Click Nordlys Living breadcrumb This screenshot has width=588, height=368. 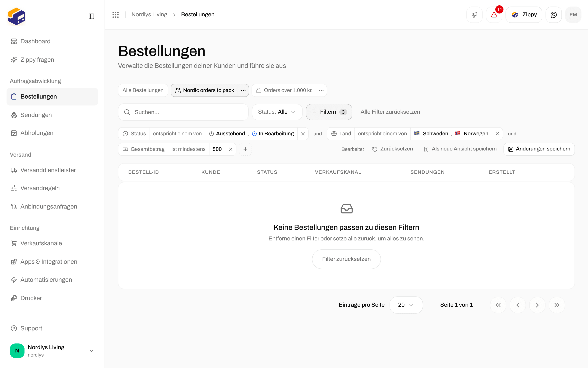coord(149,15)
